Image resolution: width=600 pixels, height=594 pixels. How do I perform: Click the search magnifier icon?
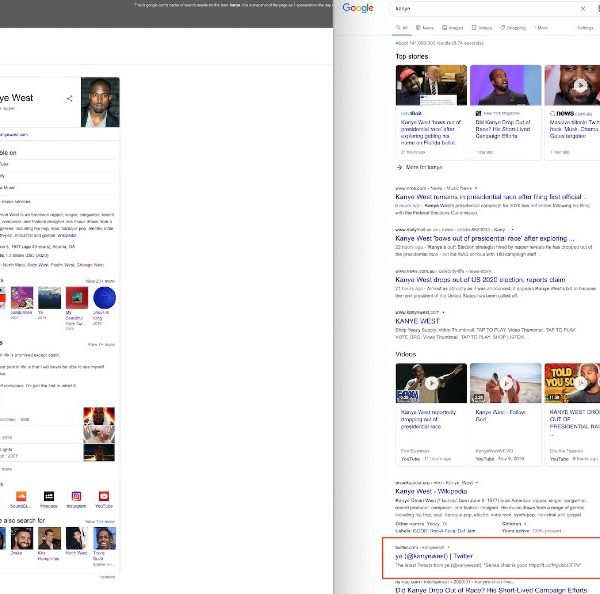597,8
